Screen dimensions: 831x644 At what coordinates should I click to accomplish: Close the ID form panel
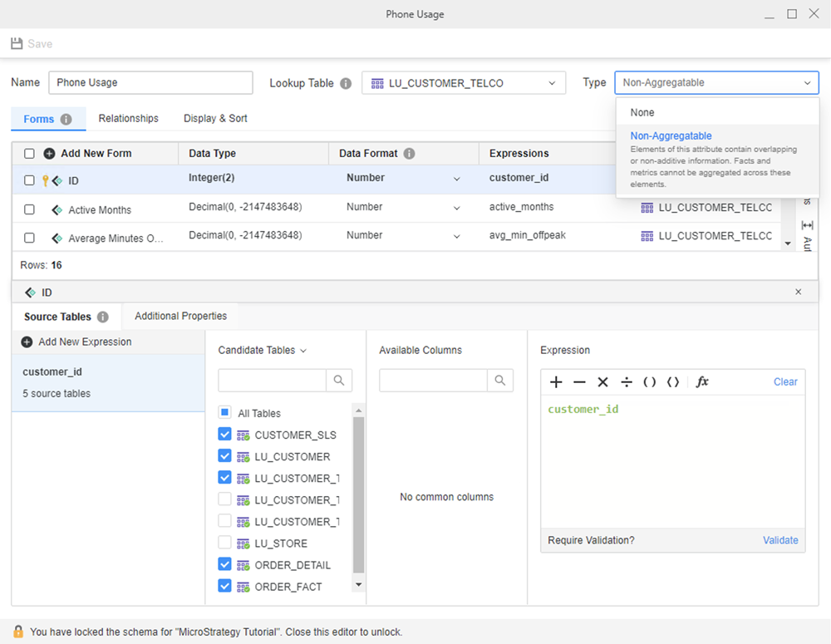coord(799,292)
